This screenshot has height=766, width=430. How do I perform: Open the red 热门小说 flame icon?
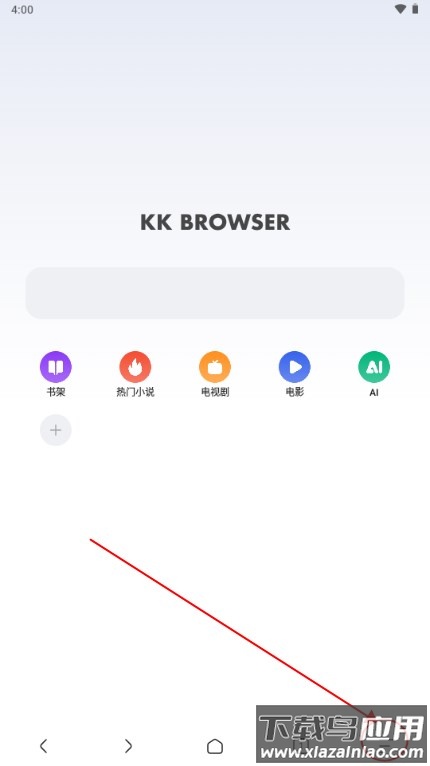(x=135, y=367)
